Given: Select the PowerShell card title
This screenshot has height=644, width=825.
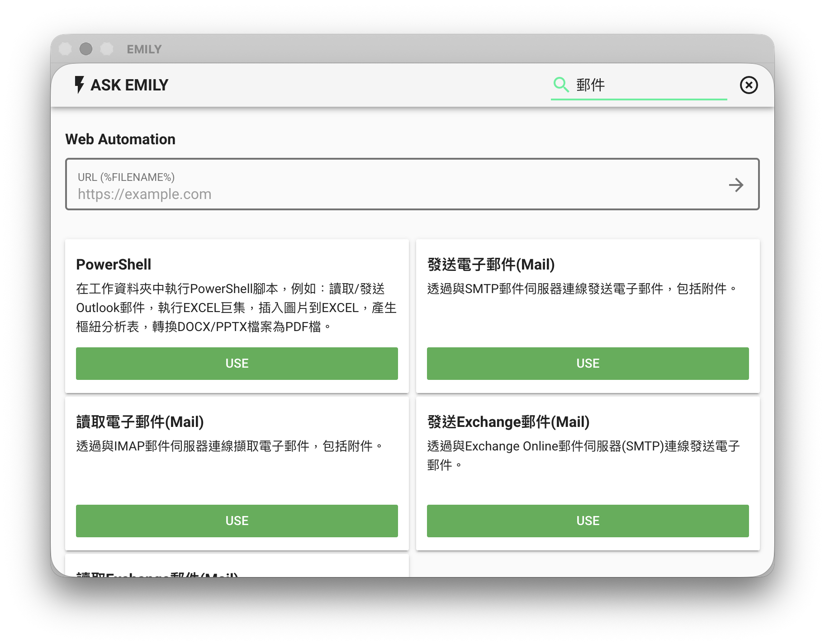Looking at the screenshot, I should 114,265.
